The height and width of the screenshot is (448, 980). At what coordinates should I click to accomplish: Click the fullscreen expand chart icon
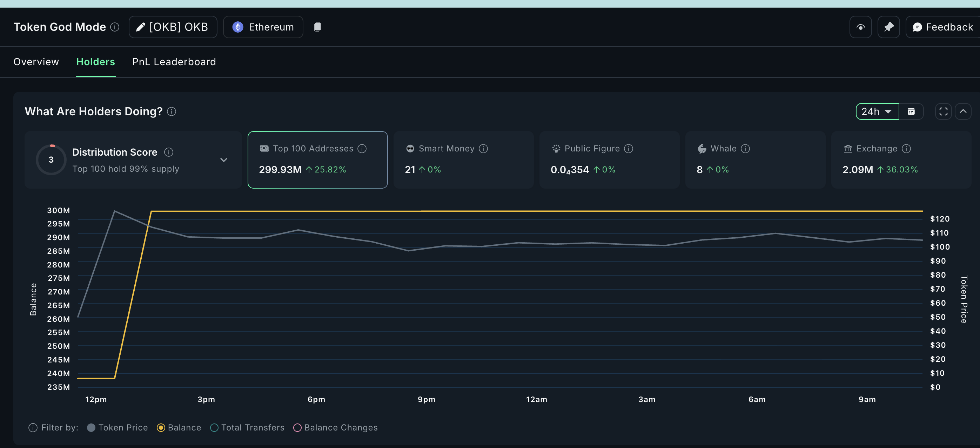tap(943, 111)
